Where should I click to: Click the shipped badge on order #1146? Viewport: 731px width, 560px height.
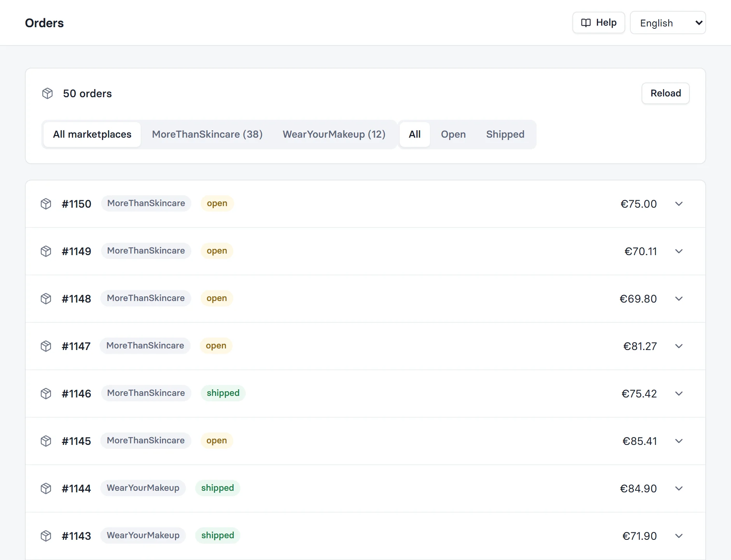click(223, 393)
